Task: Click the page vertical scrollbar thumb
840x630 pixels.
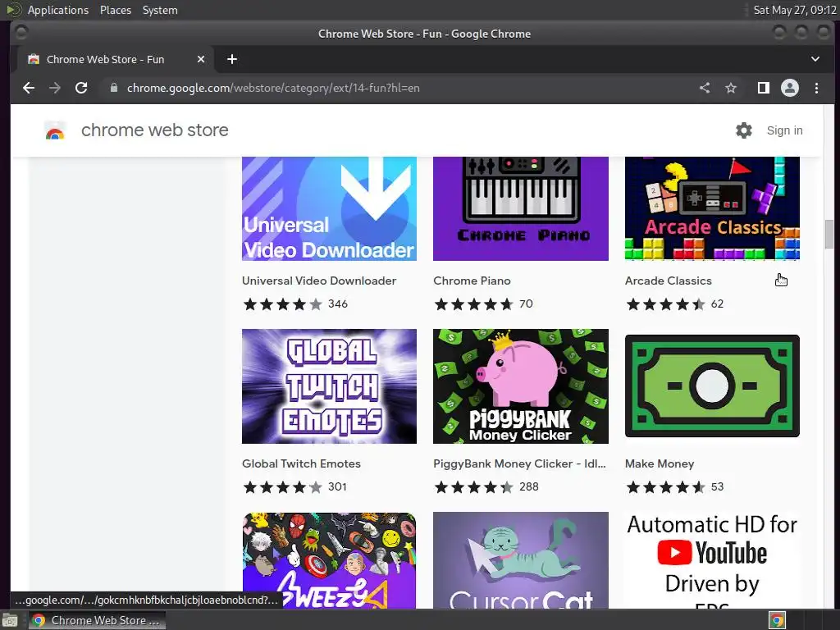Action: [829, 234]
